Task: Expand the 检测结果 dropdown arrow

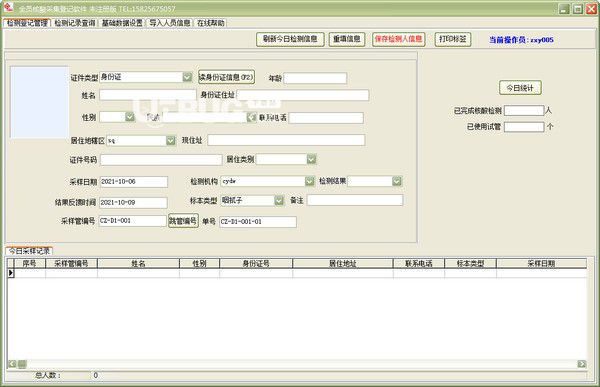Action: [397, 181]
